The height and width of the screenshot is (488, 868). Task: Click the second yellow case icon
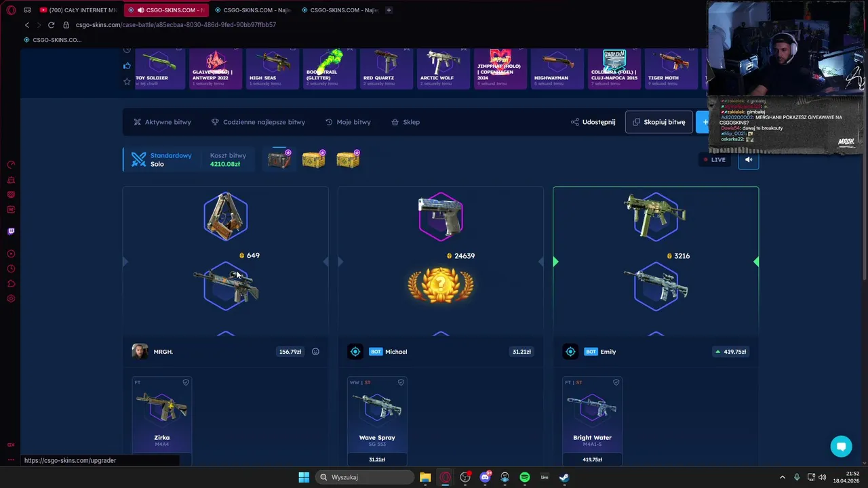tap(313, 159)
